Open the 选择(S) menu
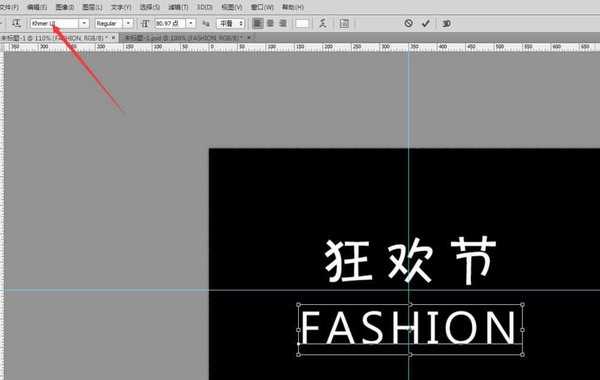 click(150, 7)
